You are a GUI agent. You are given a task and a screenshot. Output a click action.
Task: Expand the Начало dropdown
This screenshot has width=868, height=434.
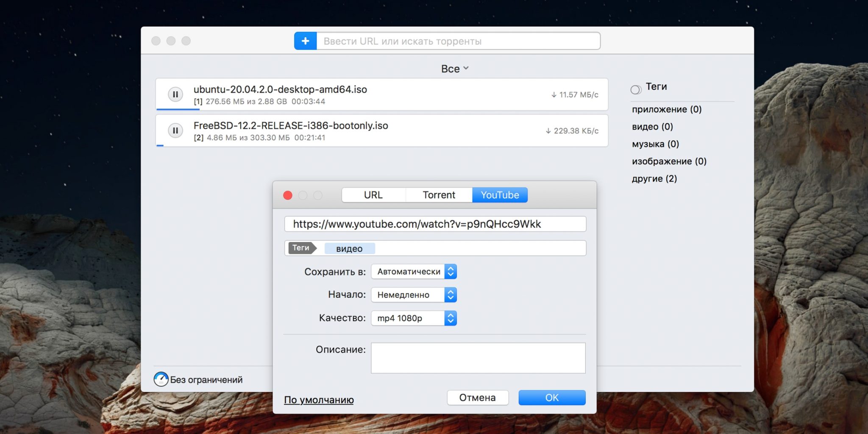click(x=414, y=295)
